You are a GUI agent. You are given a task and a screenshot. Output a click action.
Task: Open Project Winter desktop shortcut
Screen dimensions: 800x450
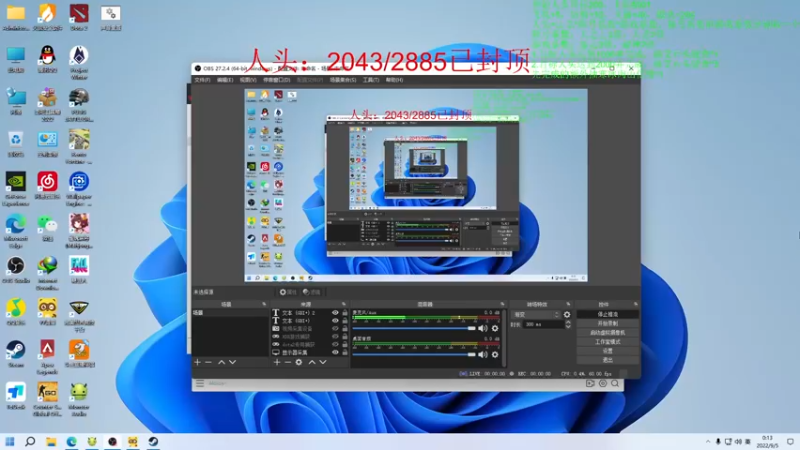[79, 63]
